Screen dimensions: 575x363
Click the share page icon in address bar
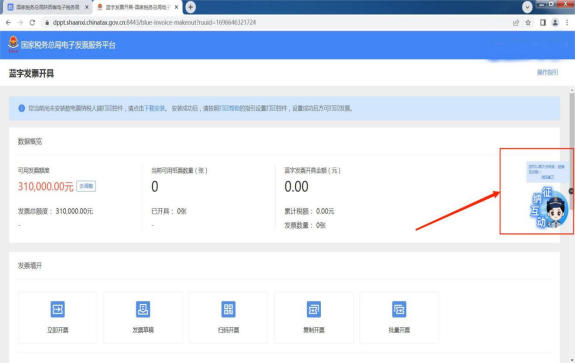tap(516, 23)
